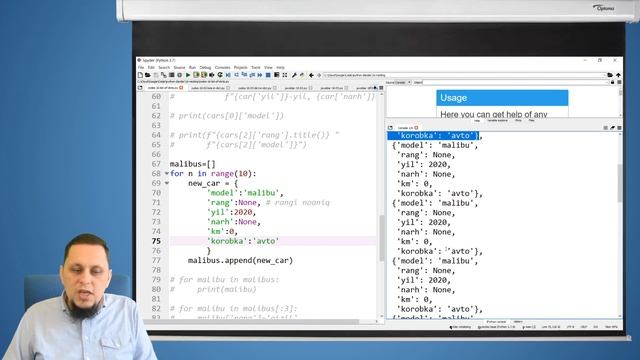Open the IPython console options menu icon
Screen dimensions: 640x360
(x=619, y=128)
